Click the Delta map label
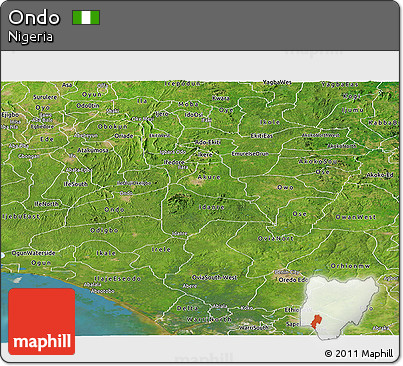The width and height of the screenshot is (403, 366). point(187,308)
